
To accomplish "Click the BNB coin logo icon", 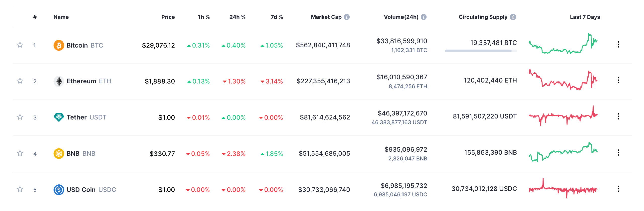I will [59, 153].
